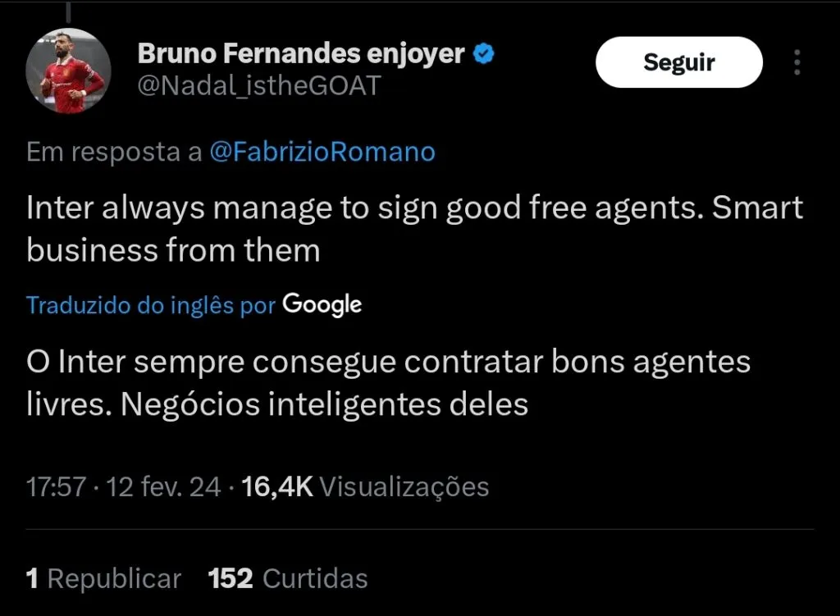Click the 16,4K views number

click(x=278, y=487)
